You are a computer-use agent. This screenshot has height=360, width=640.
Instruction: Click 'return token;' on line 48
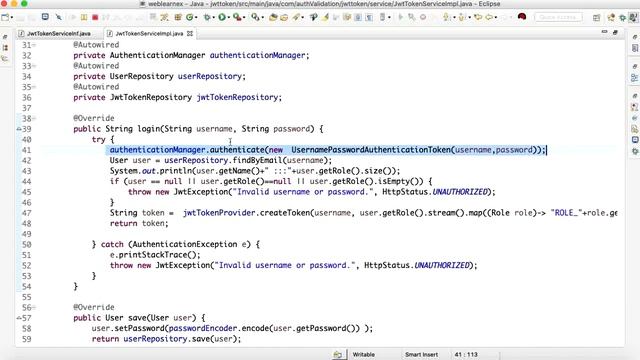(x=139, y=224)
